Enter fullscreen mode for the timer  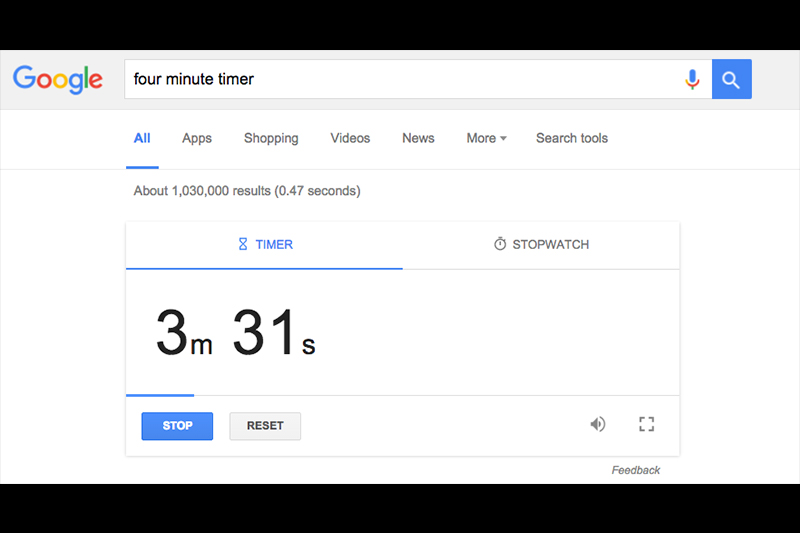coord(646,425)
